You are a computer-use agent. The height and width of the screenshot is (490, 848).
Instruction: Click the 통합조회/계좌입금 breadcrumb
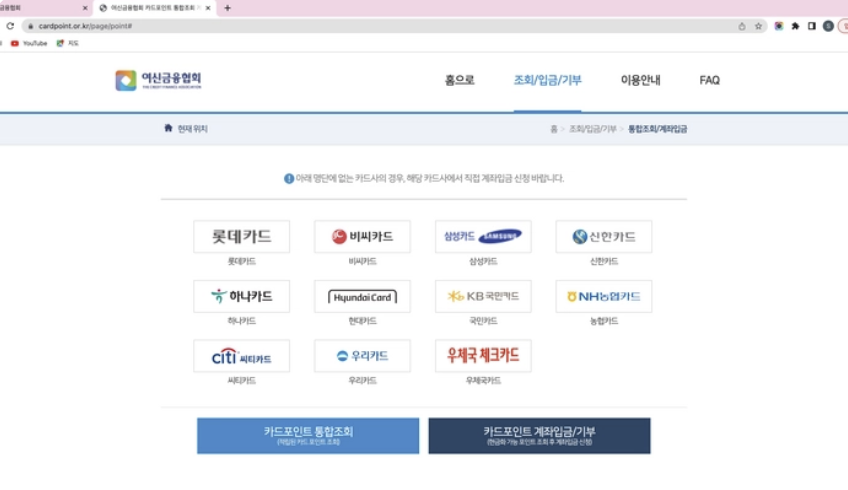658,129
